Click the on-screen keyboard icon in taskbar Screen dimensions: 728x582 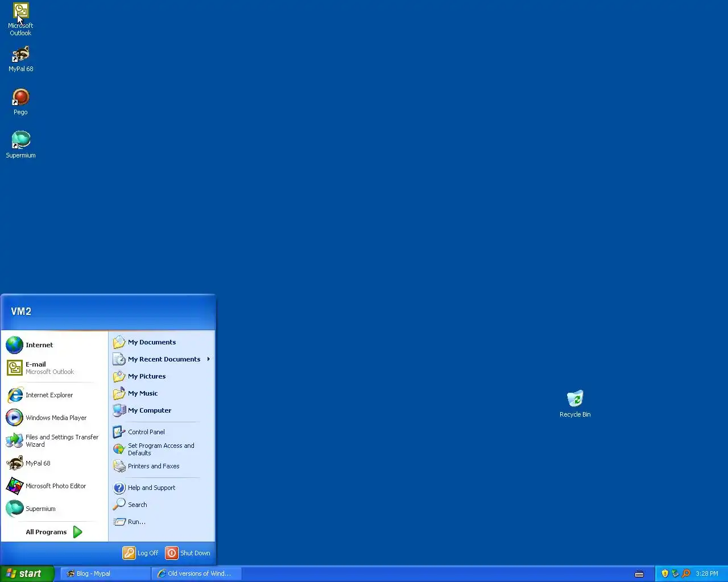tap(639, 574)
